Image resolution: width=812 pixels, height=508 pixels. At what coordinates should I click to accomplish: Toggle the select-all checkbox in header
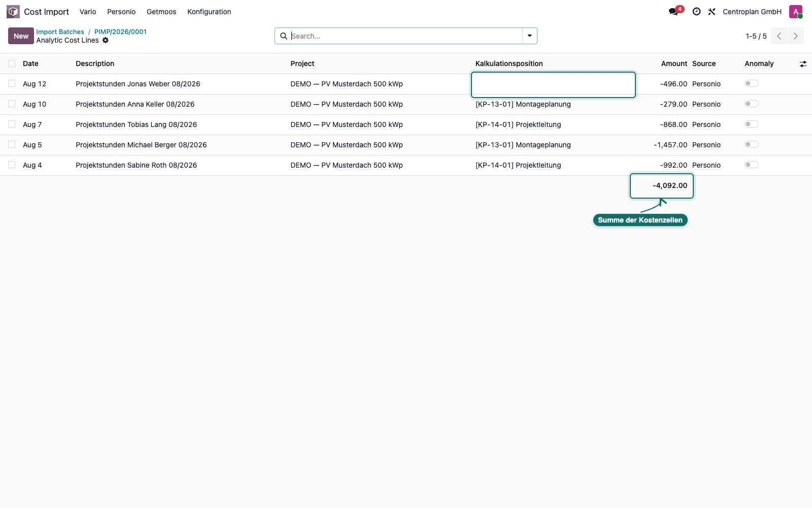point(12,63)
